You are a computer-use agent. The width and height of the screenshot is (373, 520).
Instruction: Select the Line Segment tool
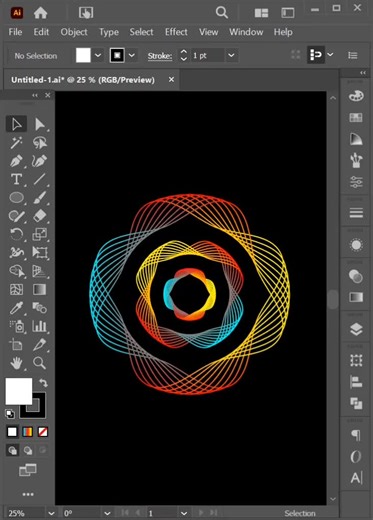(40, 179)
